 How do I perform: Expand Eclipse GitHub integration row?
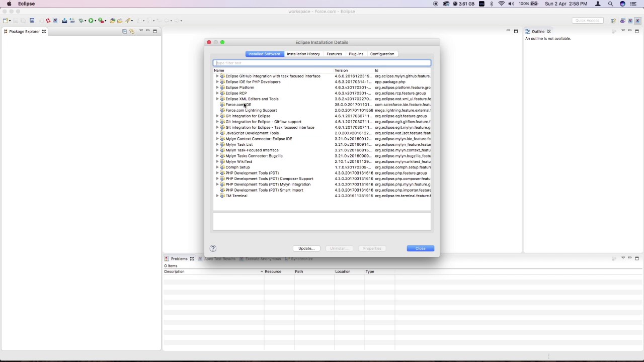tap(217, 76)
